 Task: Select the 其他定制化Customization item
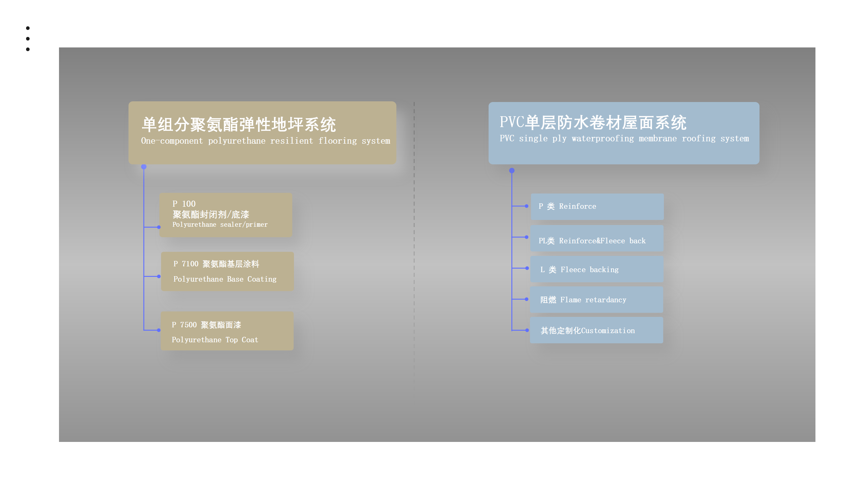tap(596, 330)
